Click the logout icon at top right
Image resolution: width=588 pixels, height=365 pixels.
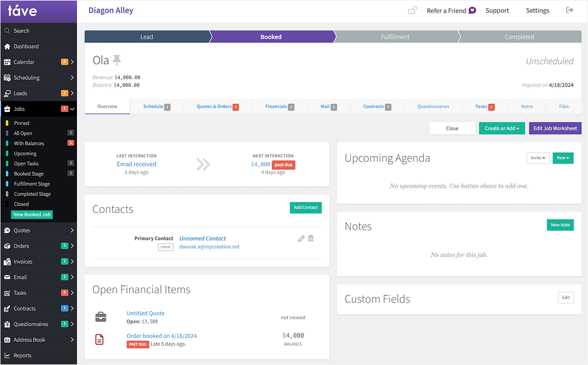pos(569,10)
